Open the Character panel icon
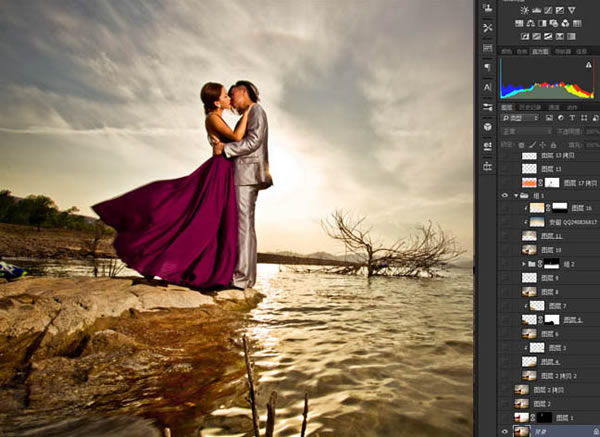Screen dimensions: 600x437 [488, 87]
